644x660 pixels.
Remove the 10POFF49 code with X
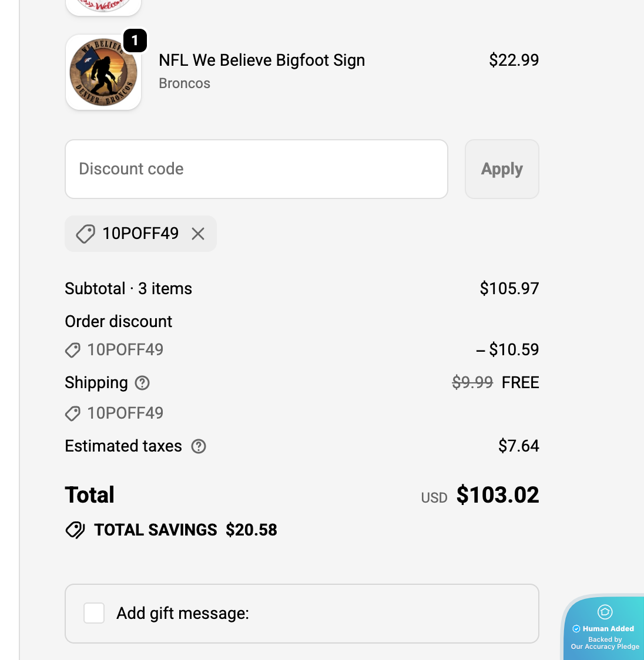click(198, 234)
